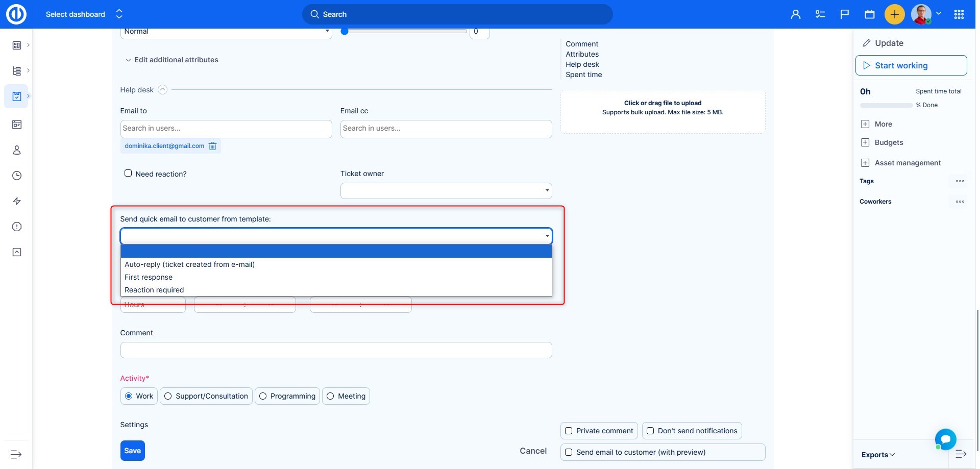980x469 pixels.
Task: Open the clock icon in left sidebar
Action: [17, 176]
